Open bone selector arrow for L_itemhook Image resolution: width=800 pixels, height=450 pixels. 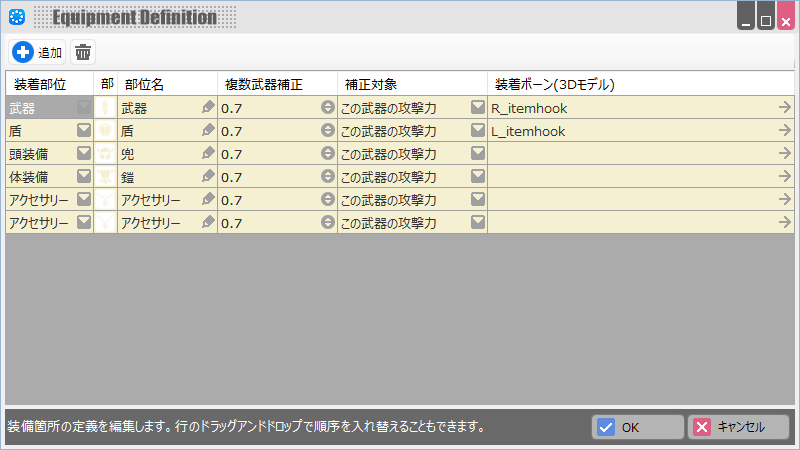(x=786, y=131)
